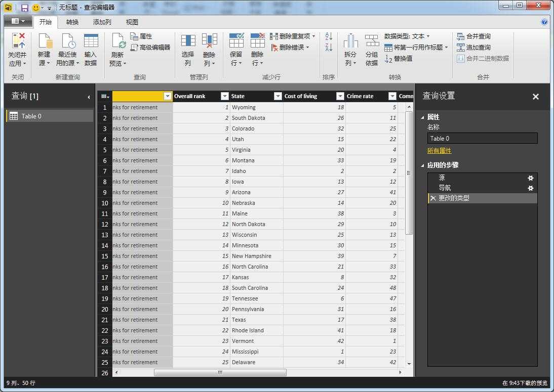This screenshot has height=392, width=554.
Task: Open the 高级编辑器 (Advanced Editor)
Action: (x=150, y=47)
